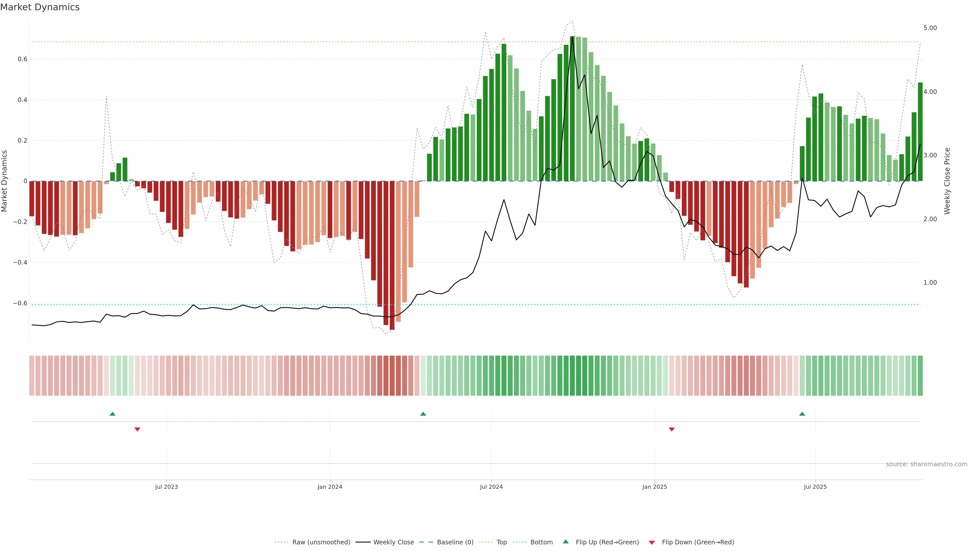Click the Weekly Close Price axis title
Screen dimensions: 980x551
tap(947, 181)
